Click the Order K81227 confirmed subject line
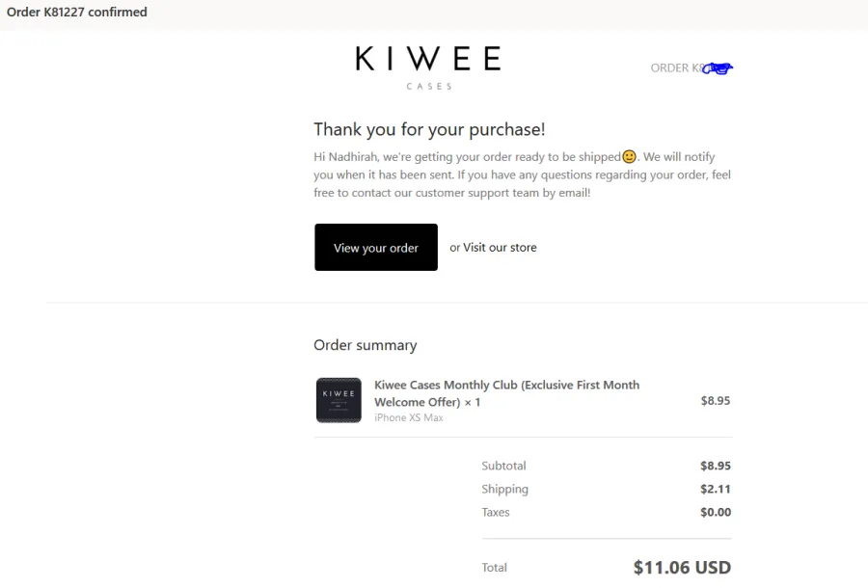 point(77,12)
